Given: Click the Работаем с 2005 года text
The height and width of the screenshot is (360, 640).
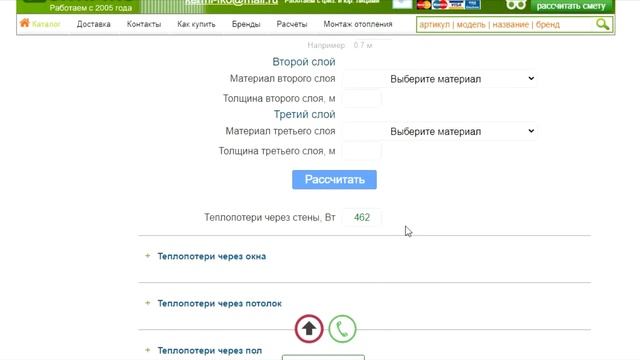Looking at the screenshot, I should tap(91, 8).
